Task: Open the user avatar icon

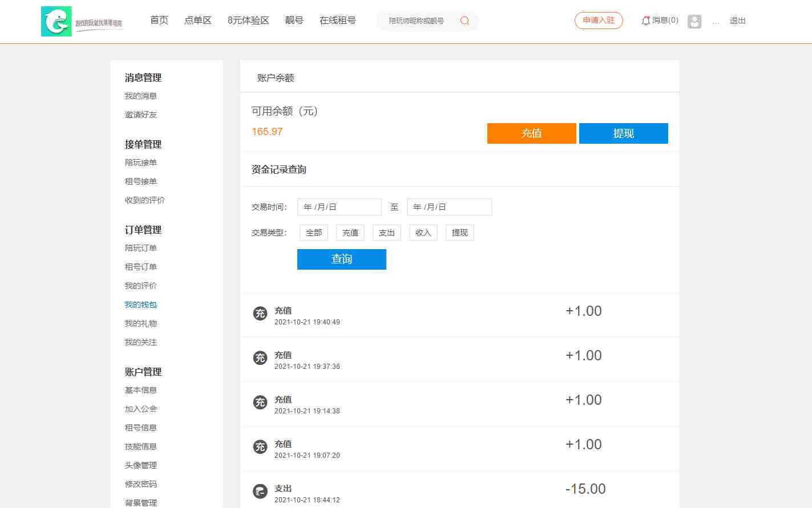Action: pyautogui.click(x=694, y=22)
